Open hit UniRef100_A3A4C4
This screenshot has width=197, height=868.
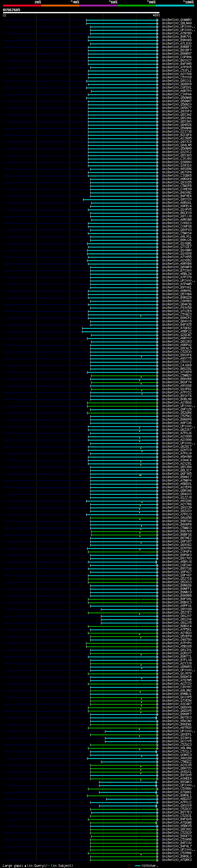tap(176, 460)
